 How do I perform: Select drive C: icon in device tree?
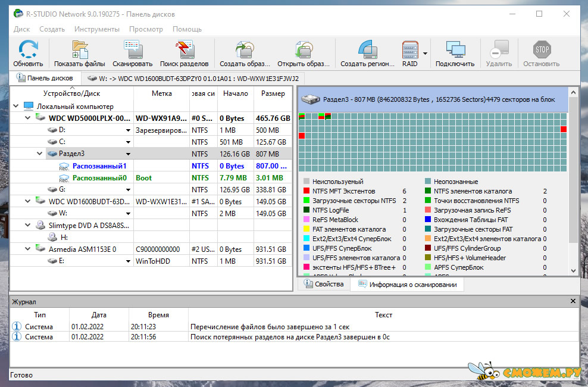(x=52, y=142)
